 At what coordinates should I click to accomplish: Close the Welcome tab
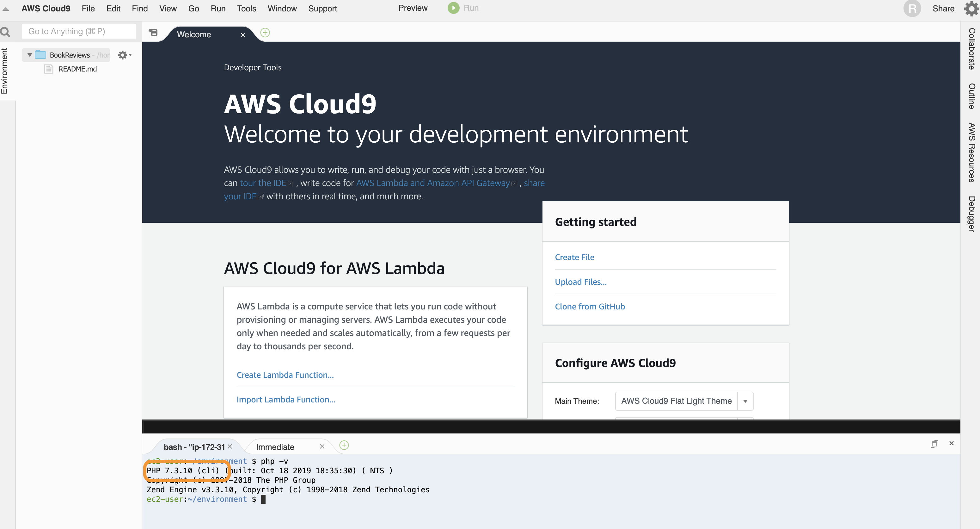[x=243, y=35]
